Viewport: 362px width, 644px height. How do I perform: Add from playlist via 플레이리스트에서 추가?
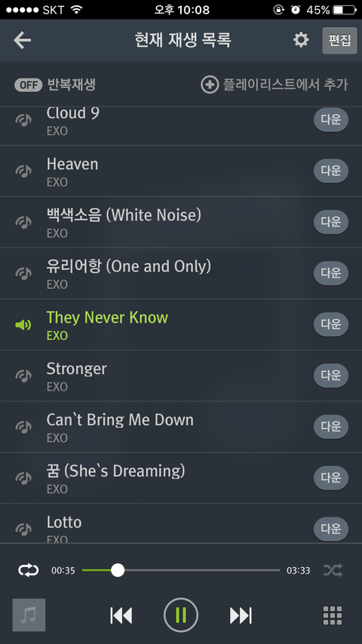point(274,84)
